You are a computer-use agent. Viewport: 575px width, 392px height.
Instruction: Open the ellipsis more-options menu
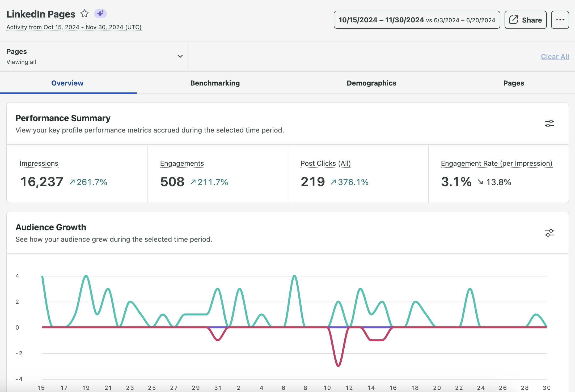pos(560,19)
